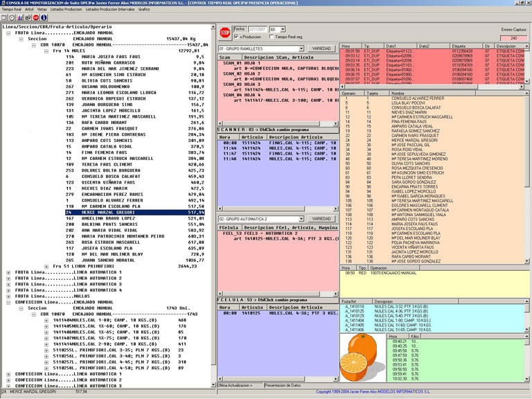Expand FRUTA Linea LINEA AUTOMATICA 3
This screenshot has width=532, height=399.
click(x=8, y=284)
